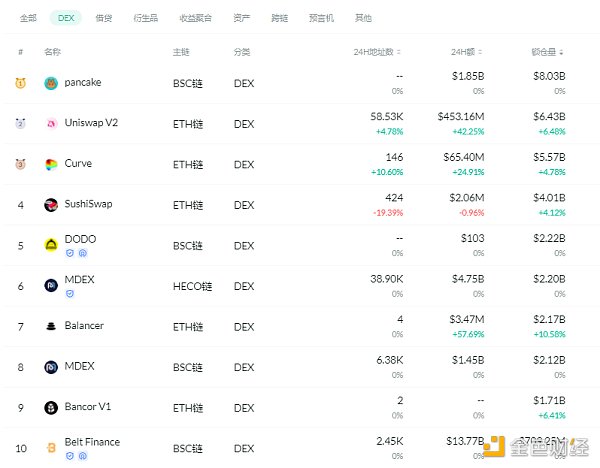Click the Curve rainbow logo icon
The width and height of the screenshot is (600, 468).
click(x=51, y=164)
